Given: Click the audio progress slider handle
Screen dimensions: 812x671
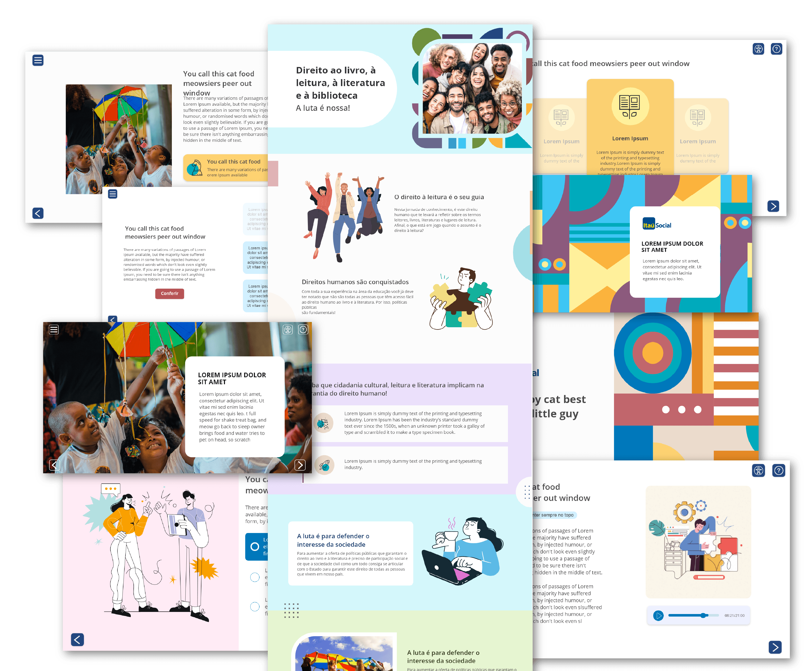Looking at the screenshot, I should (x=703, y=615).
